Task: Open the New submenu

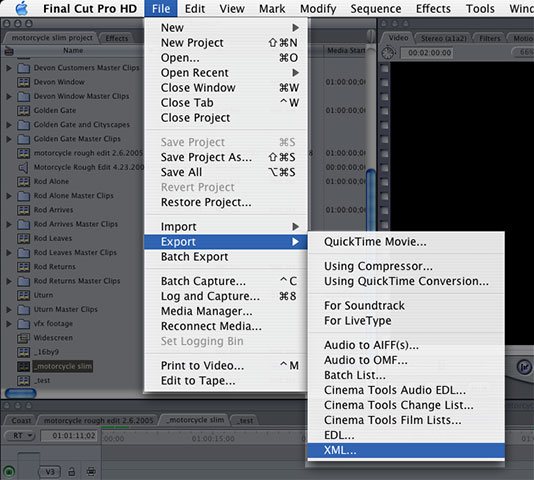Action: [x=225, y=28]
